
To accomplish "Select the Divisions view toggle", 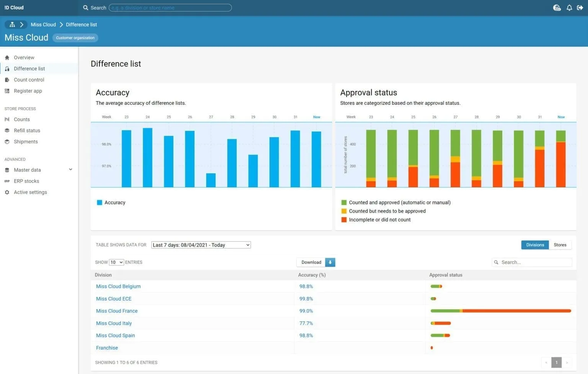I will pyautogui.click(x=535, y=245).
